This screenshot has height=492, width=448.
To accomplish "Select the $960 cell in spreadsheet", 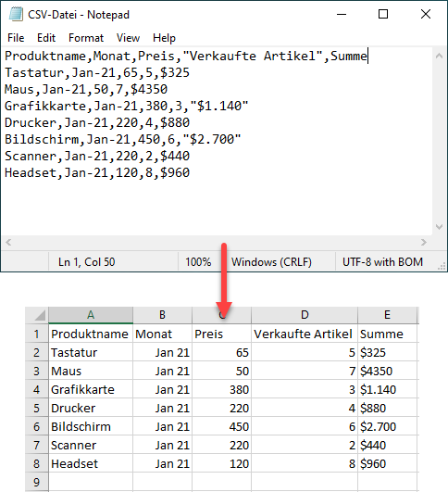I will (x=387, y=463).
